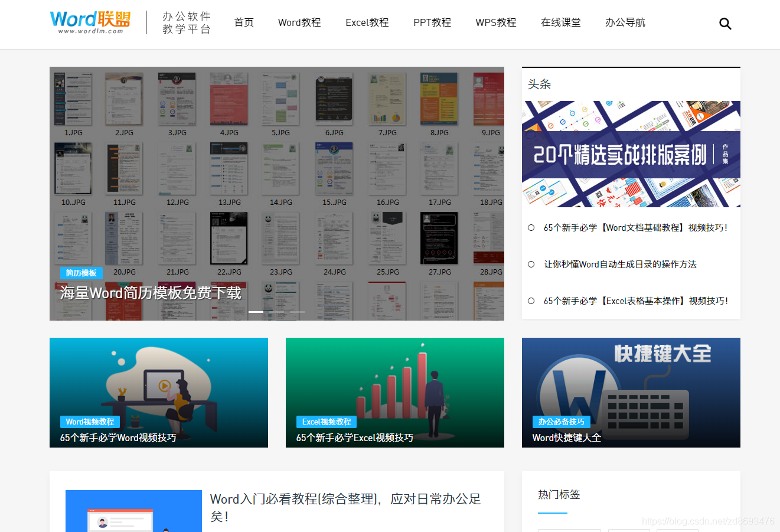Open 65个新手必学【Word文档基础教程】视频技巧 link
Screen dimensions: 780x532
pos(635,227)
